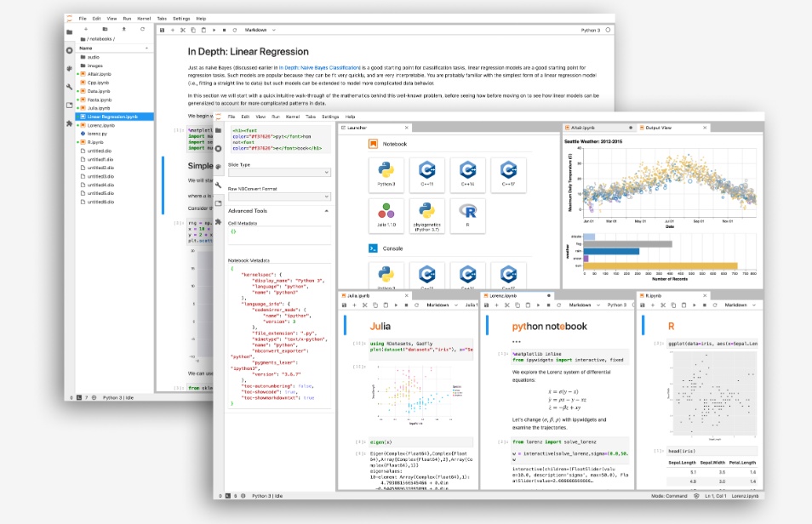Open the Raw NBConvert Format dropdown

tap(279, 196)
